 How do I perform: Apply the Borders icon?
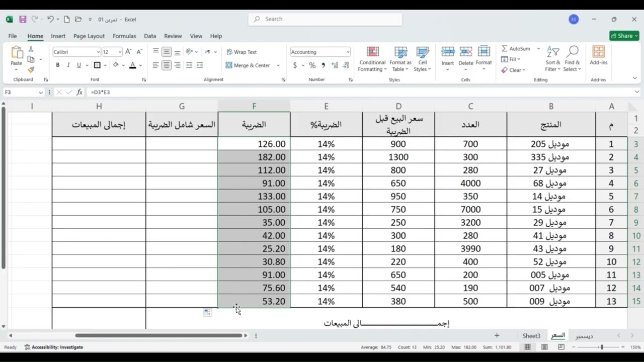pos(97,65)
